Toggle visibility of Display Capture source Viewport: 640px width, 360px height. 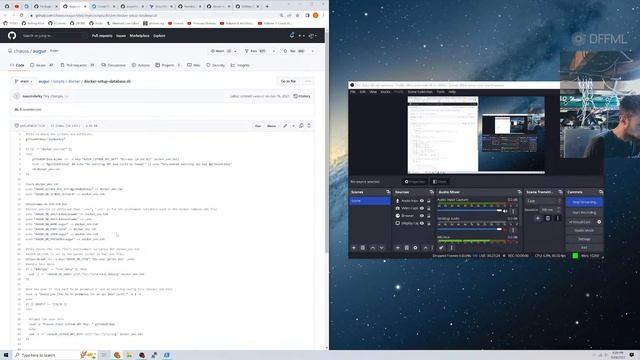coord(422,223)
